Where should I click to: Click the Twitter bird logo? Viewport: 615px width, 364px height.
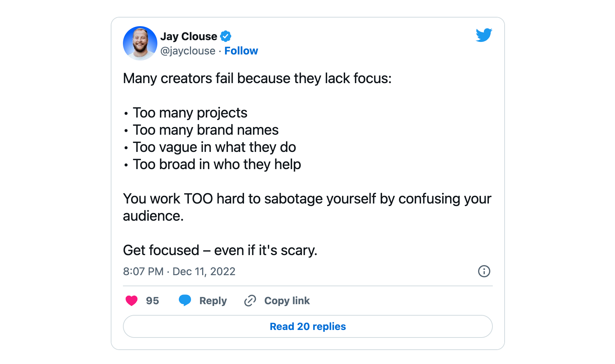(484, 35)
